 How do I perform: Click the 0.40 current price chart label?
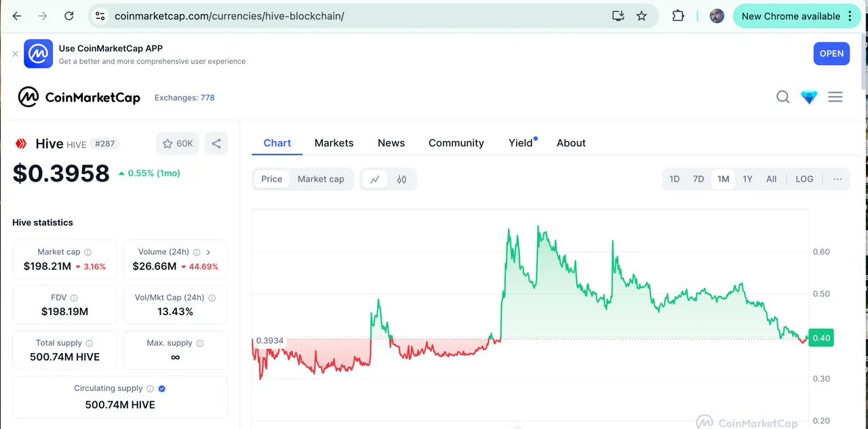click(x=821, y=338)
